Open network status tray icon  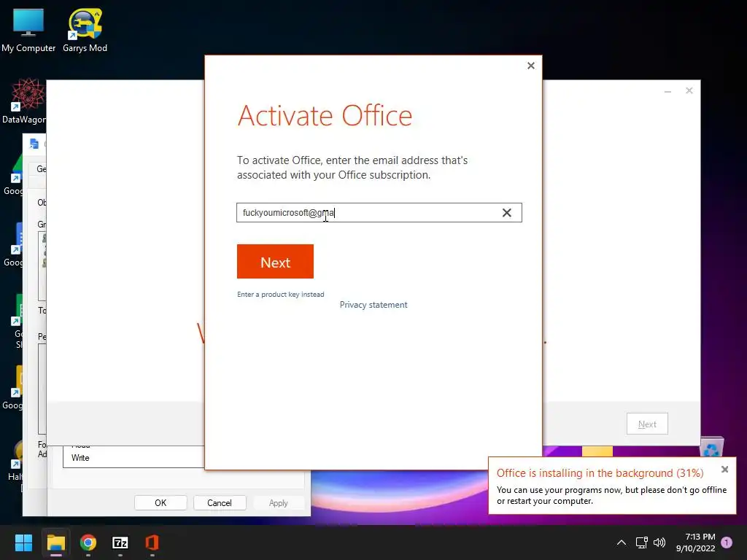tap(642, 542)
